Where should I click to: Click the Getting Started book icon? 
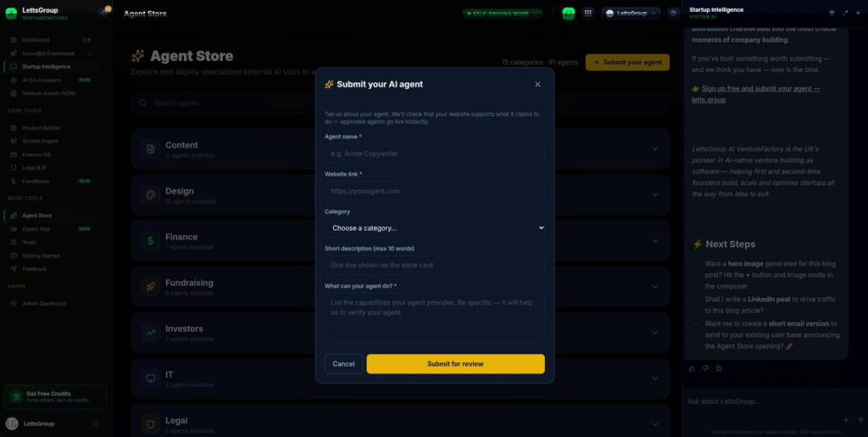[x=14, y=256]
